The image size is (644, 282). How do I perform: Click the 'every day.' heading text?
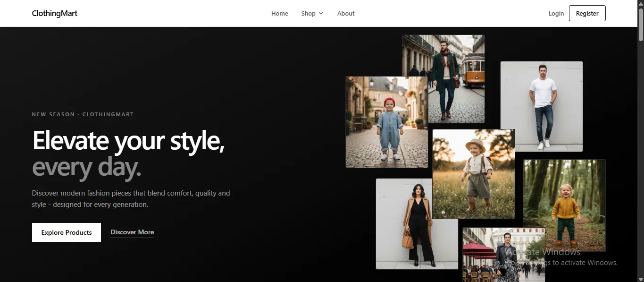click(x=87, y=168)
